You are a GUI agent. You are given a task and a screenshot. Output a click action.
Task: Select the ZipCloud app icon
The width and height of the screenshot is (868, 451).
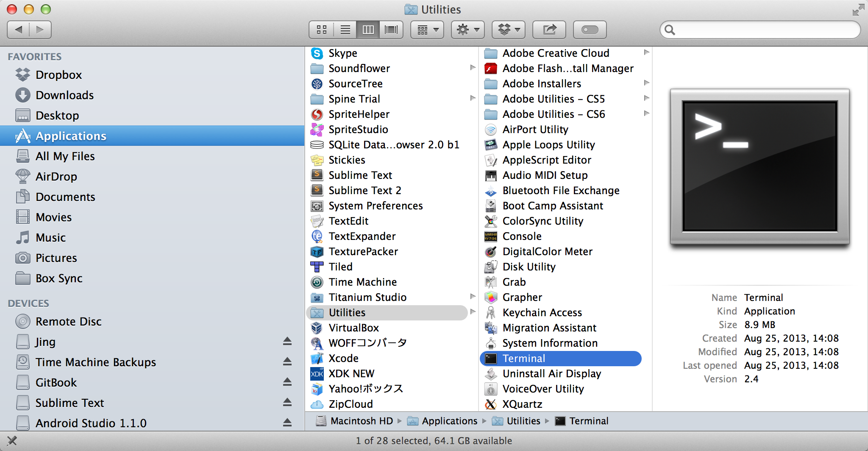(x=317, y=404)
